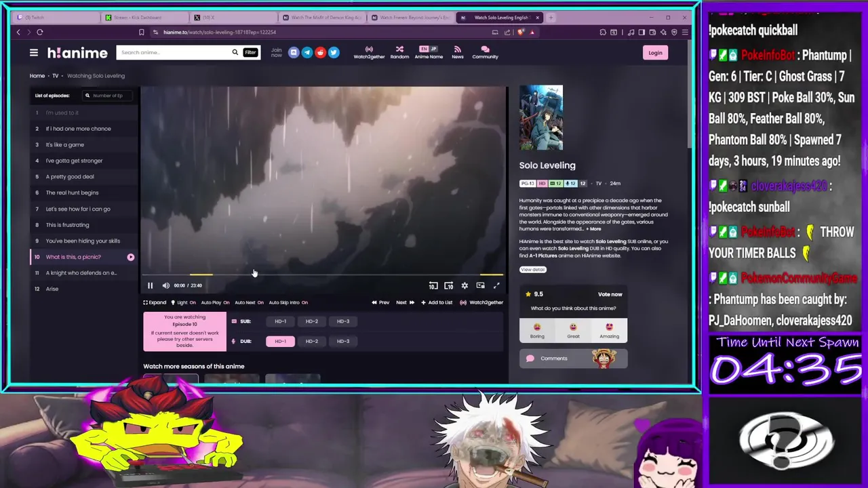Open the HiAnime hamburger menu

pyautogui.click(x=33, y=52)
